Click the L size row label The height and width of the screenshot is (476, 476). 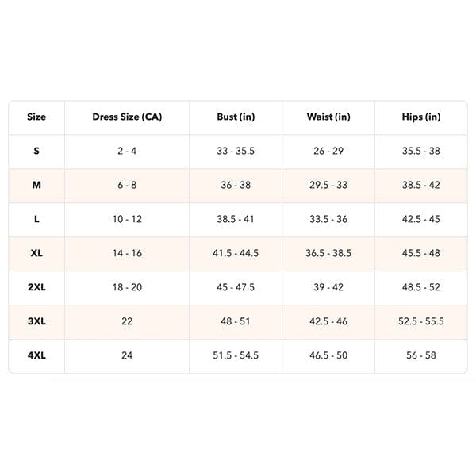[36, 219]
